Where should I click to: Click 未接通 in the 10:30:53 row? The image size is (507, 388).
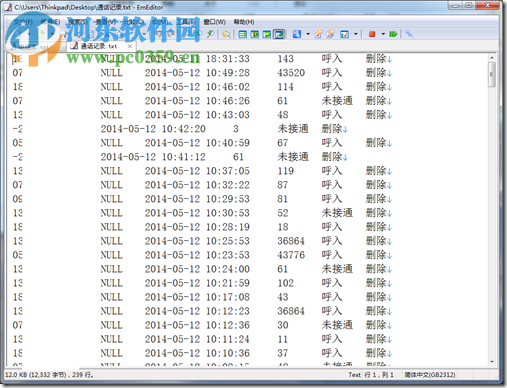click(337, 213)
